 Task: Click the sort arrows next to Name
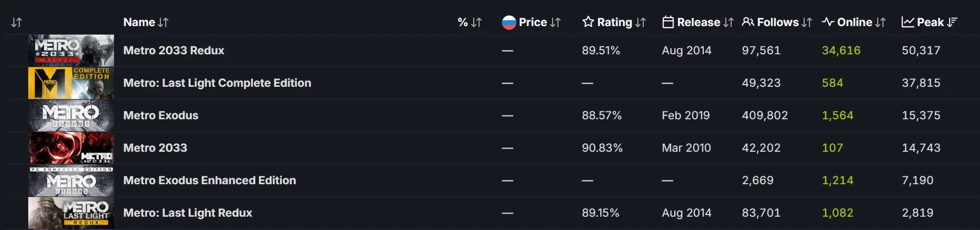[x=163, y=22]
